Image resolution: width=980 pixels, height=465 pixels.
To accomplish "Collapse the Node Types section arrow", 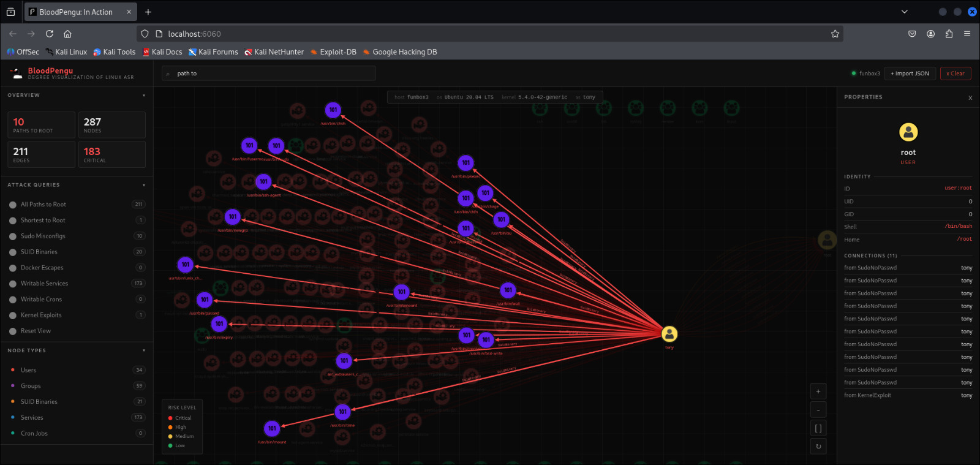I will click(144, 350).
